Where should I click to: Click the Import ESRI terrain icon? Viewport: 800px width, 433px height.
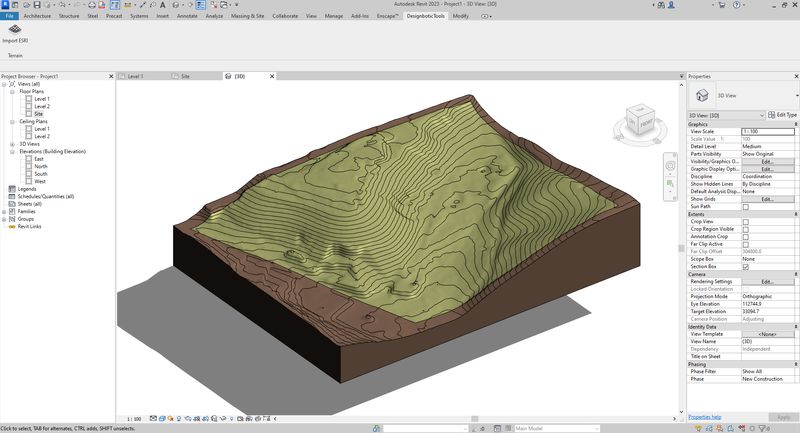[x=15, y=30]
